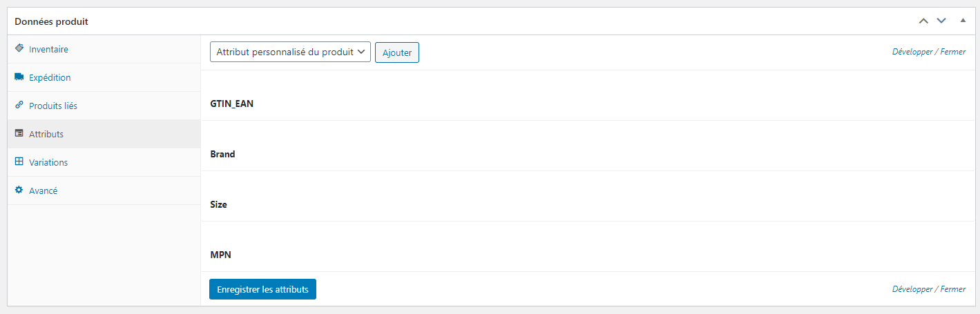The image size is (980, 314).
Task: Click the Expédition truck icon
Action: tap(19, 77)
